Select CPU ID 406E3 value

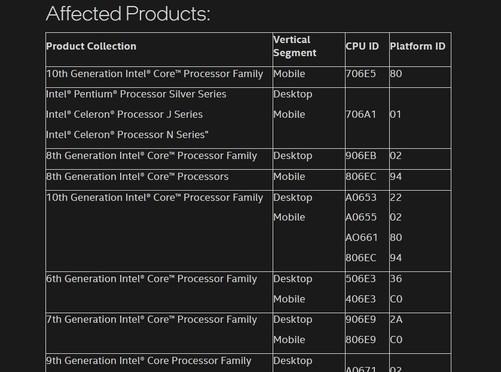(x=360, y=299)
